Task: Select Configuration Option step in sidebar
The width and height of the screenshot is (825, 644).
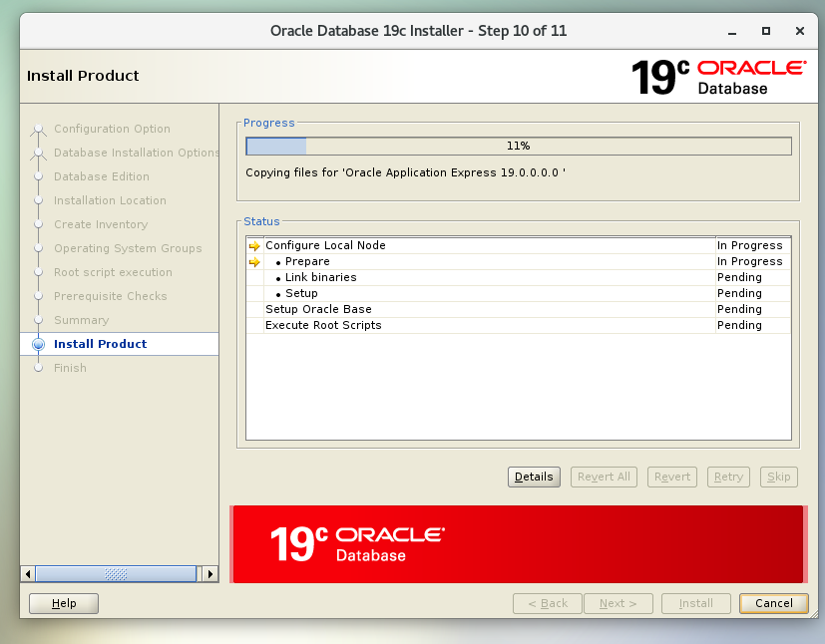Action: 112,129
